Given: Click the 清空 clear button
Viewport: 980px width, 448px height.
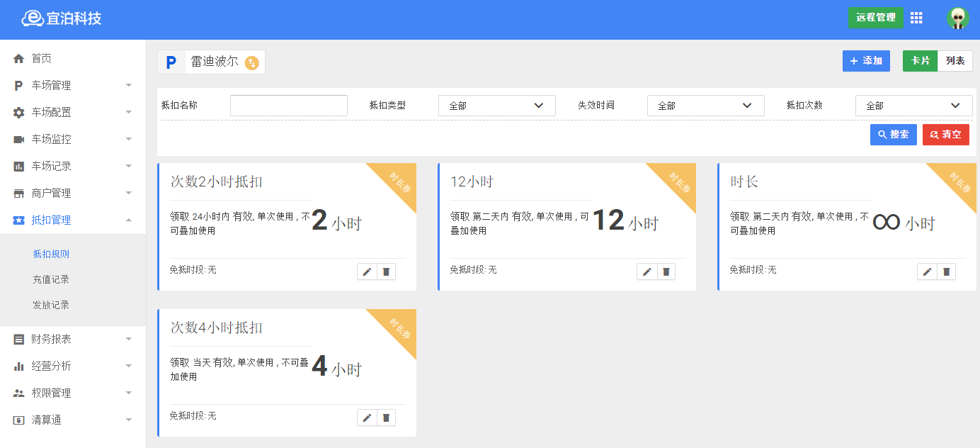Looking at the screenshot, I should (946, 135).
